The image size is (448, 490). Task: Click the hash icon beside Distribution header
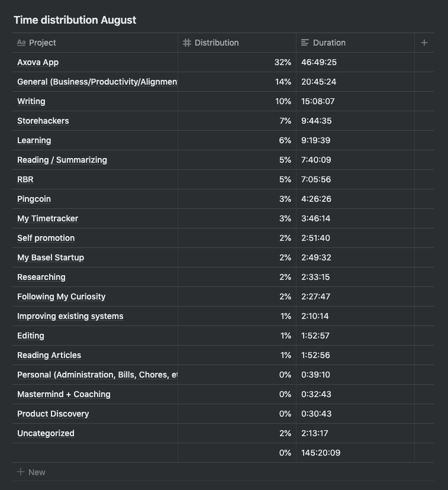187,43
